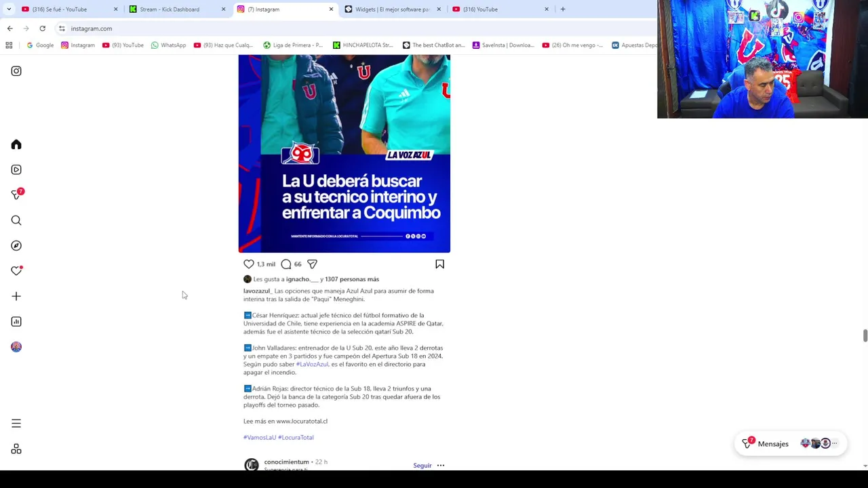
Task: Click the 1,3 mil likes count
Action: (x=266, y=264)
